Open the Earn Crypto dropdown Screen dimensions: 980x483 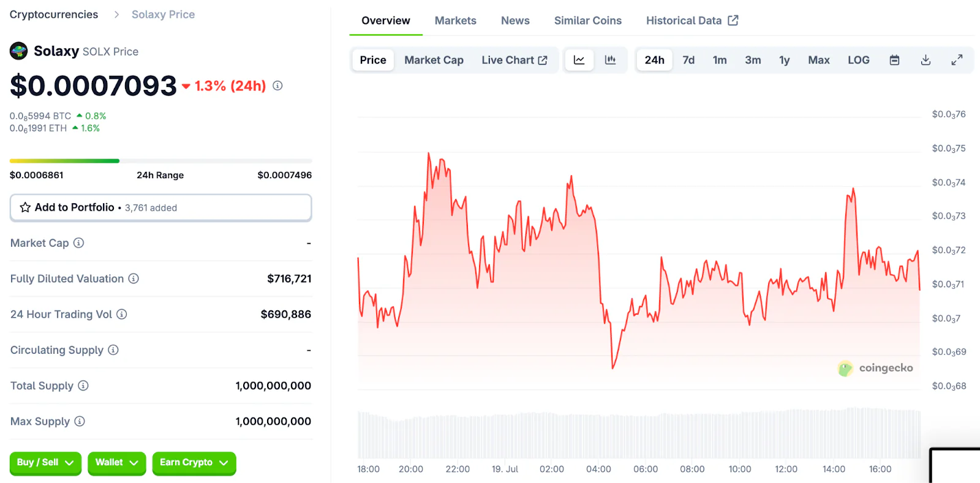click(194, 463)
